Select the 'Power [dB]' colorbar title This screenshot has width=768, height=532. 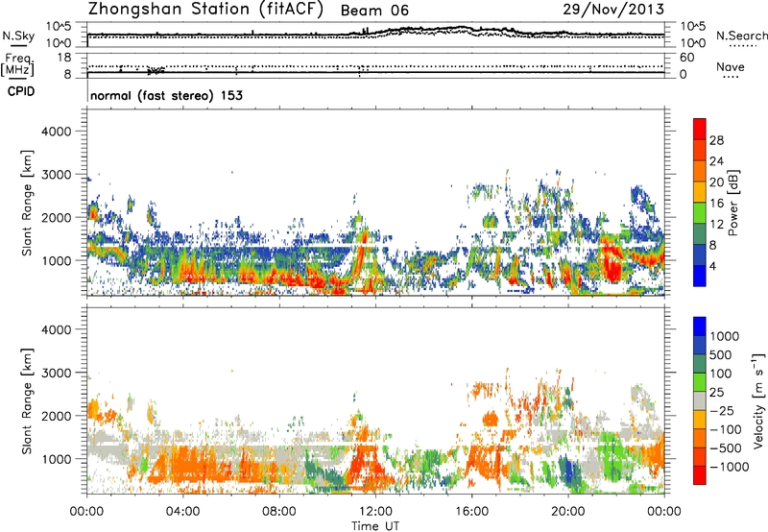point(733,203)
